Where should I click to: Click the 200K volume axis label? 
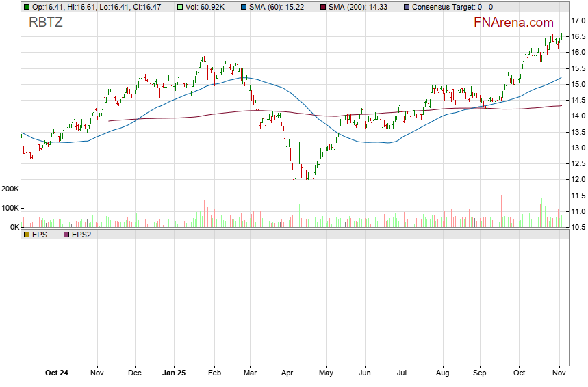coord(11,189)
